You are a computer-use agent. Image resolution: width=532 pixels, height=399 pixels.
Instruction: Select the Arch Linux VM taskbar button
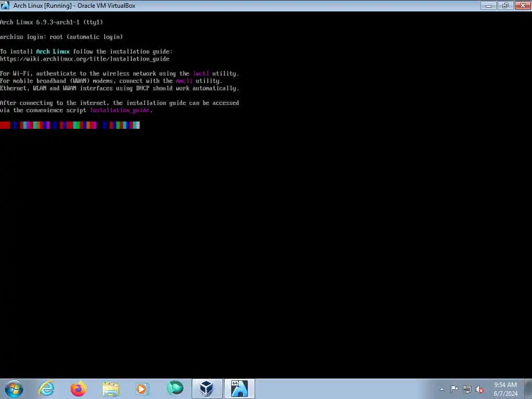(x=239, y=389)
